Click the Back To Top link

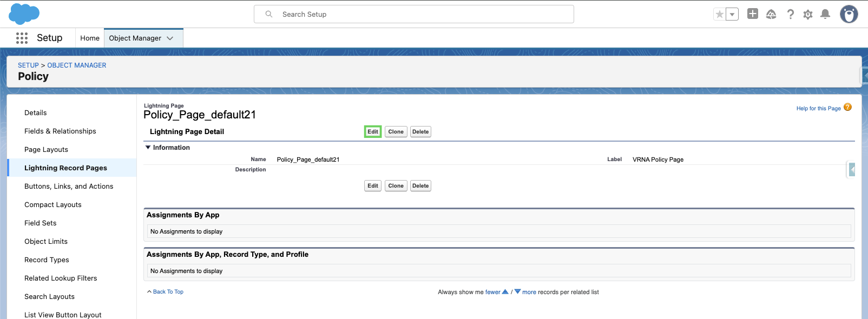[168, 291]
